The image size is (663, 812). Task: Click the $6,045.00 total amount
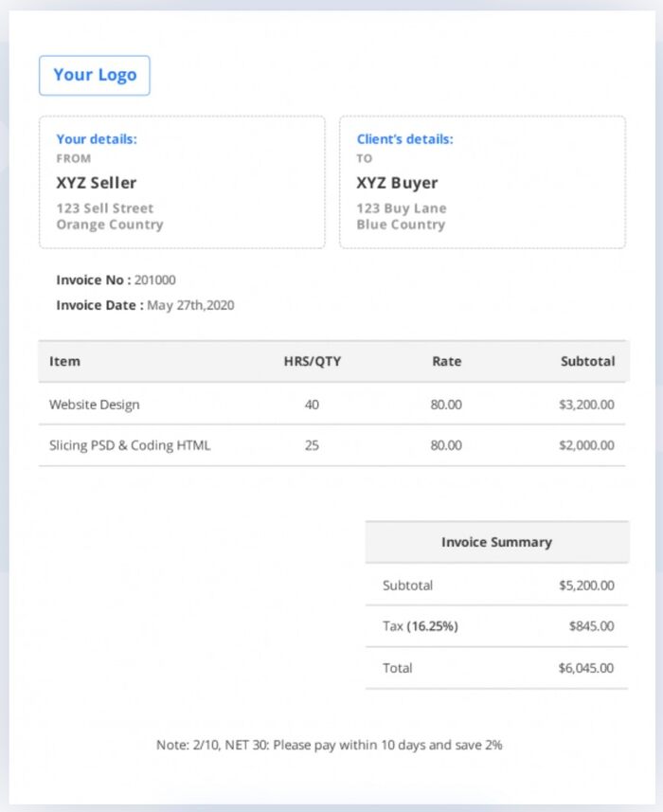coord(585,668)
